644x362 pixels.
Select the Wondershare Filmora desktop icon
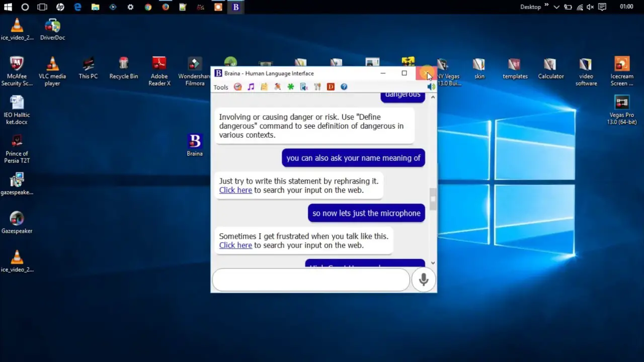pyautogui.click(x=195, y=71)
